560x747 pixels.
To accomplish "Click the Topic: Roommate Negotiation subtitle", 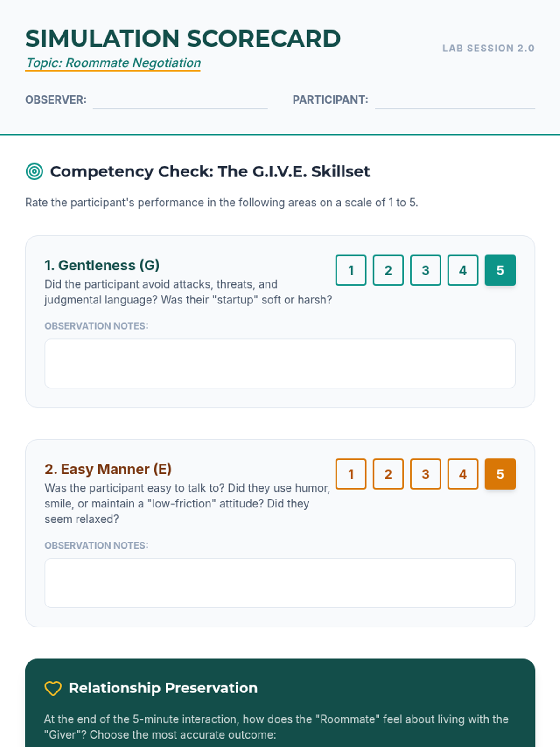I will coord(113,63).
